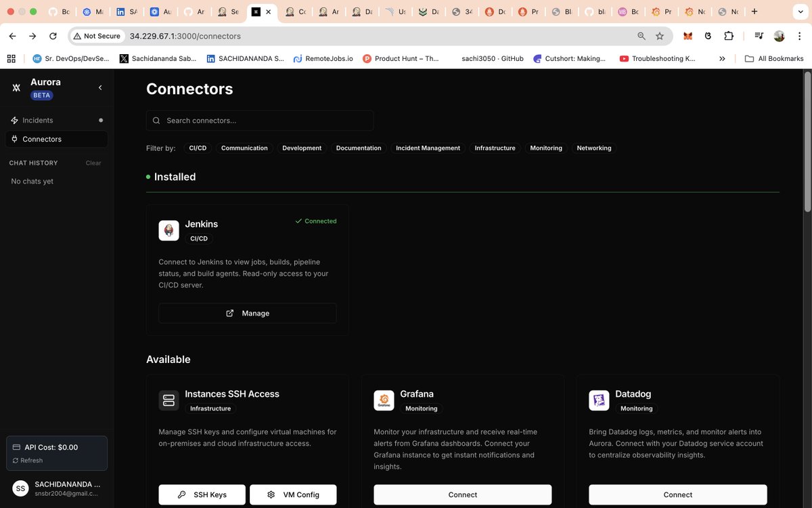Click the Jenkins Connected status label
This screenshot has width=812, height=508.
(x=316, y=221)
